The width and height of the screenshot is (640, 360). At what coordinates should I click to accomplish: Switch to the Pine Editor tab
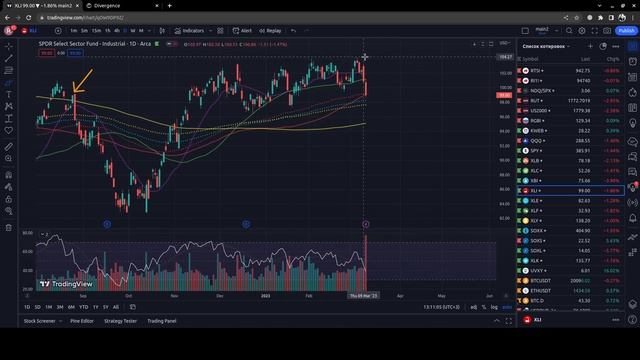pyautogui.click(x=82, y=321)
